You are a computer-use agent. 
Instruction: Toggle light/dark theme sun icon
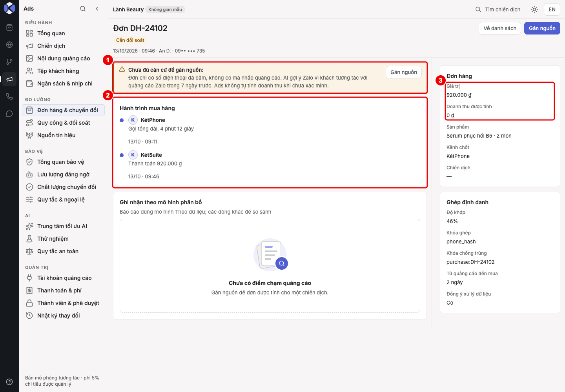[534, 9]
